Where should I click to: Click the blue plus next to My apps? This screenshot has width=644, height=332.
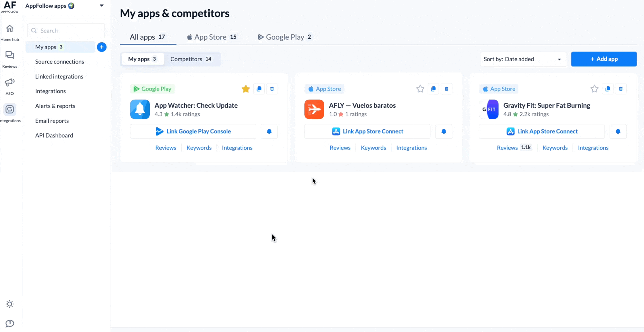click(101, 47)
